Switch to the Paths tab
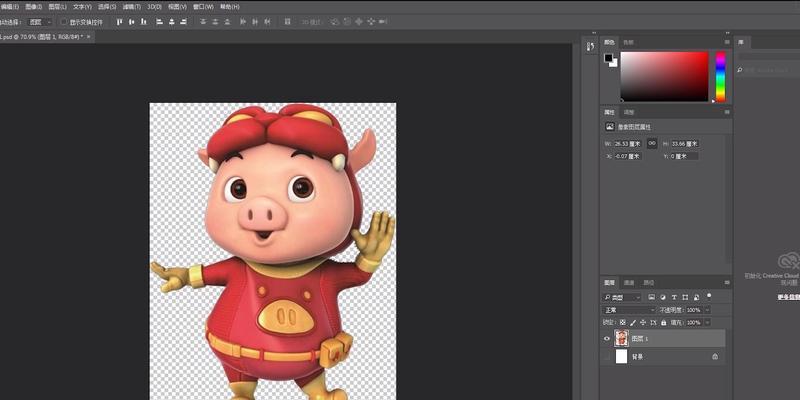Viewport: 800px width, 400px height. (x=648, y=283)
